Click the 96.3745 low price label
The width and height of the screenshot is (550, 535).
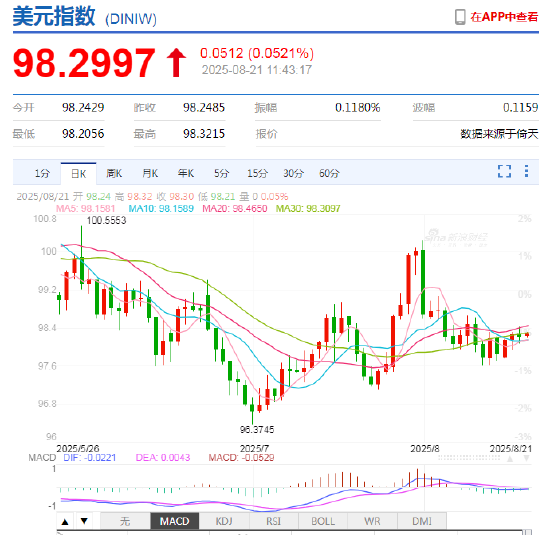(x=257, y=429)
